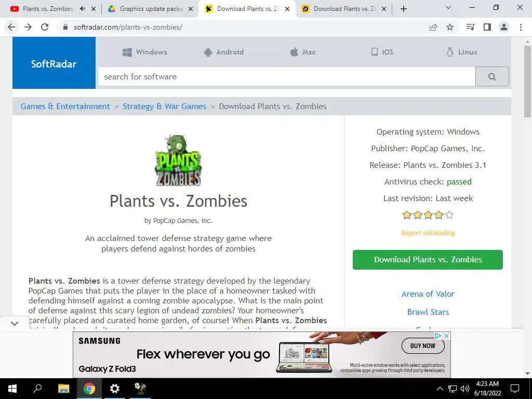Open the media controls icon

click(x=471, y=27)
